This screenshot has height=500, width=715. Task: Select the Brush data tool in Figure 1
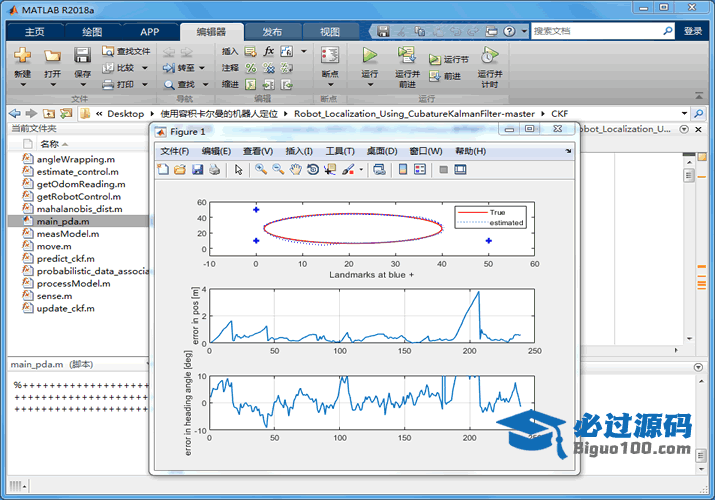[x=348, y=170]
